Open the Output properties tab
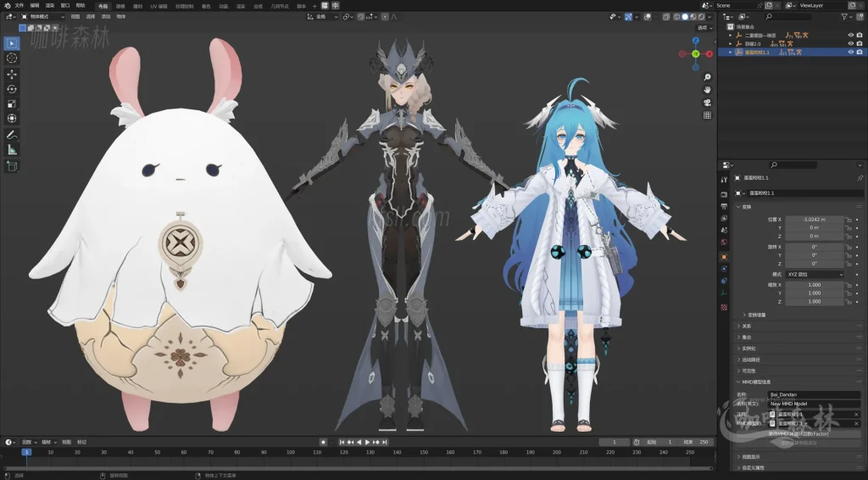The width and height of the screenshot is (868, 480). point(724,207)
